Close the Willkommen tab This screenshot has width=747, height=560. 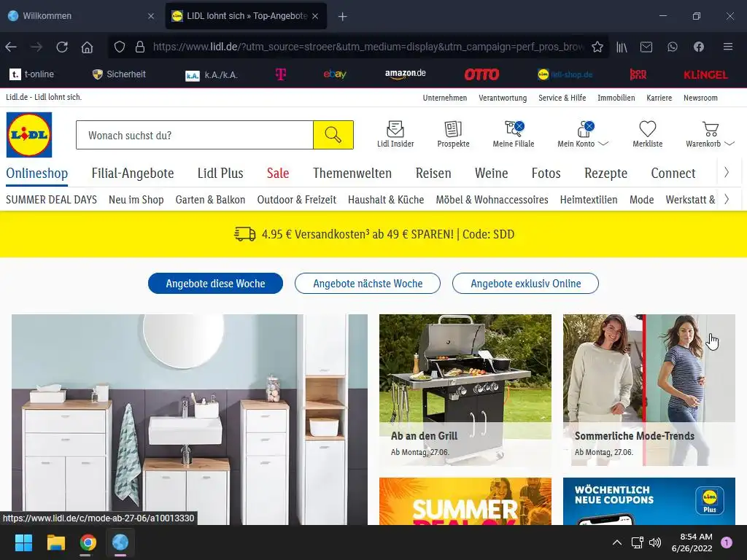[x=151, y=16]
